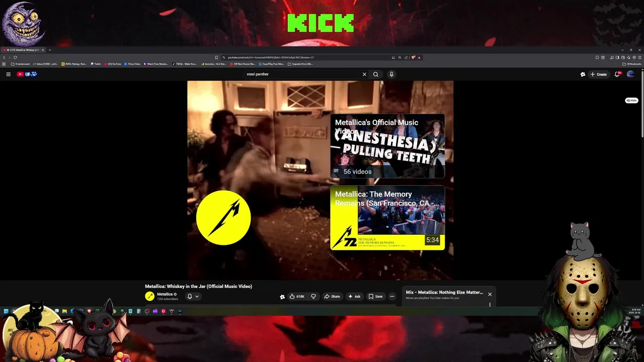The width and height of the screenshot is (644, 362).
Task: Clear the search text with the X
Action: tap(364, 74)
